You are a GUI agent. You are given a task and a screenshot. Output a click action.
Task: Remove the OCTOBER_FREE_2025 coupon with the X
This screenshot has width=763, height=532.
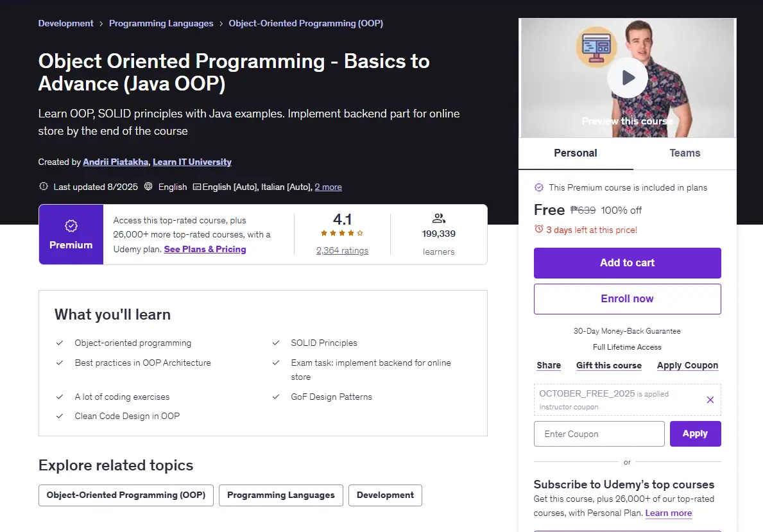(710, 400)
